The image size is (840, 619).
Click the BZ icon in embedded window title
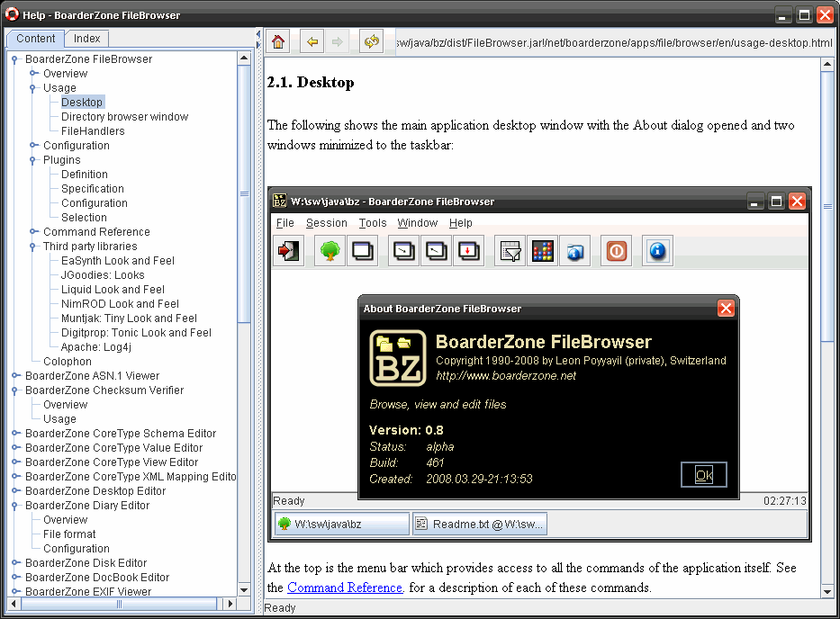[280, 201]
